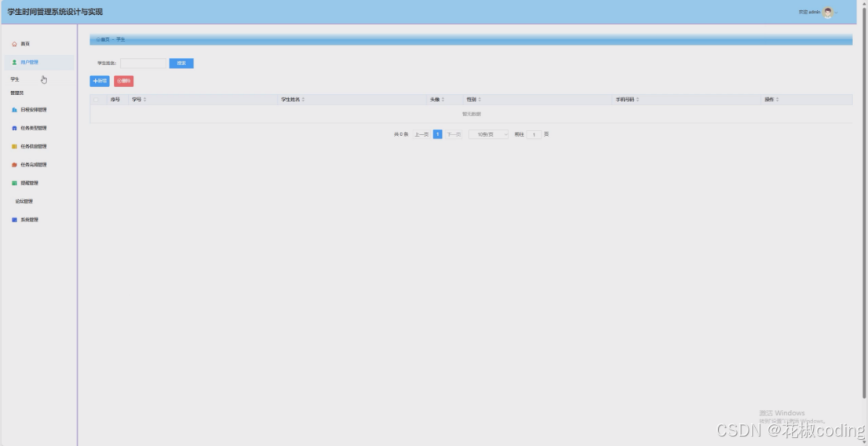
Task: Sort by the 学号 column arrows
Action: point(145,100)
